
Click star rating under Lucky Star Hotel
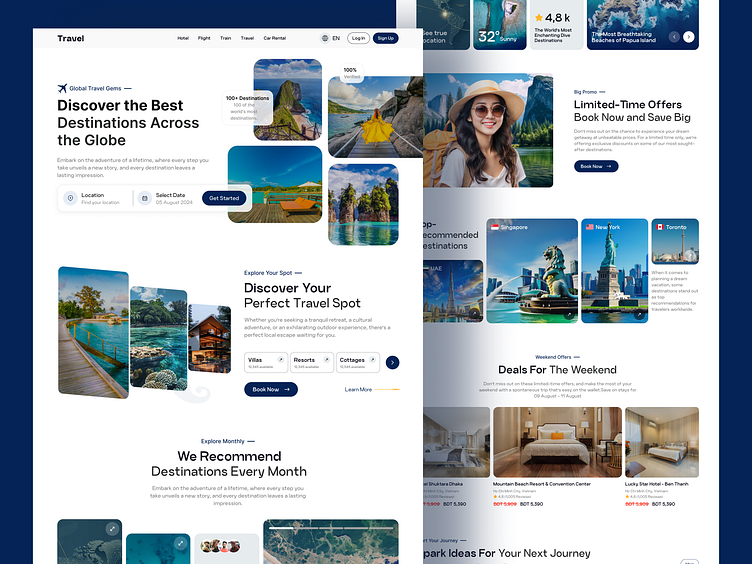642,497
